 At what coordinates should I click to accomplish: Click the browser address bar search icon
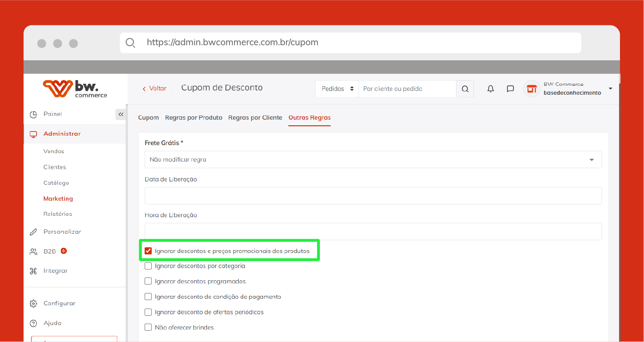pos(130,43)
